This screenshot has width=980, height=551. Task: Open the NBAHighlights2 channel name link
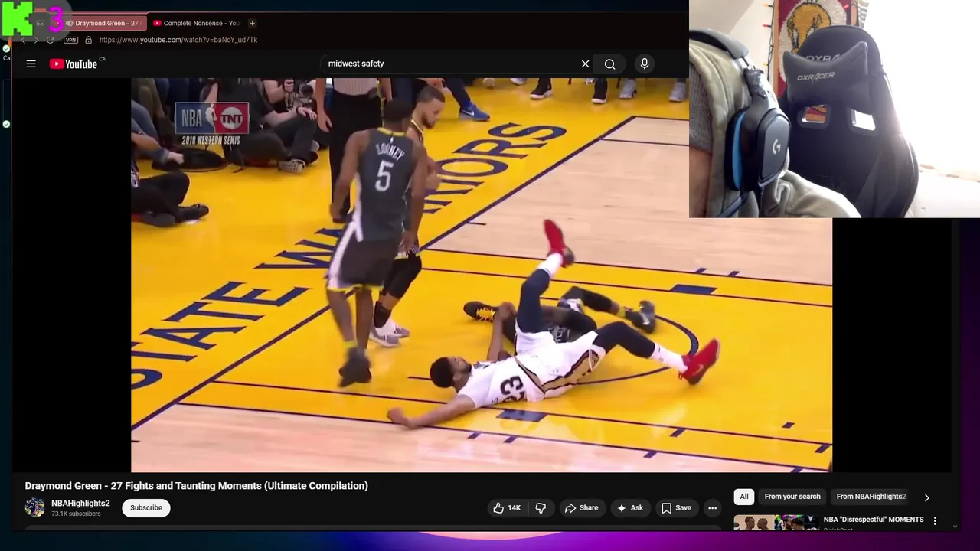click(x=80, y=504)
